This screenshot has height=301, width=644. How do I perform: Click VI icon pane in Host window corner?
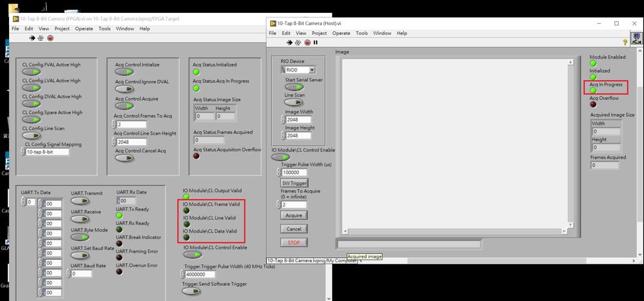click(x=637, y=38)
